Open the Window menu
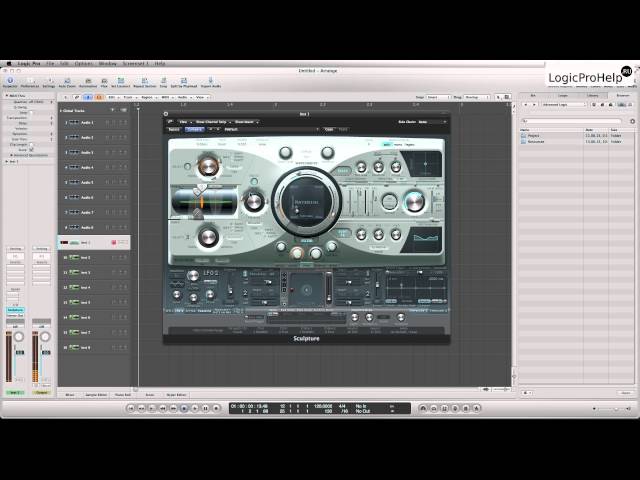The width and height of the screenshot is (640, 480). point(108,64)
